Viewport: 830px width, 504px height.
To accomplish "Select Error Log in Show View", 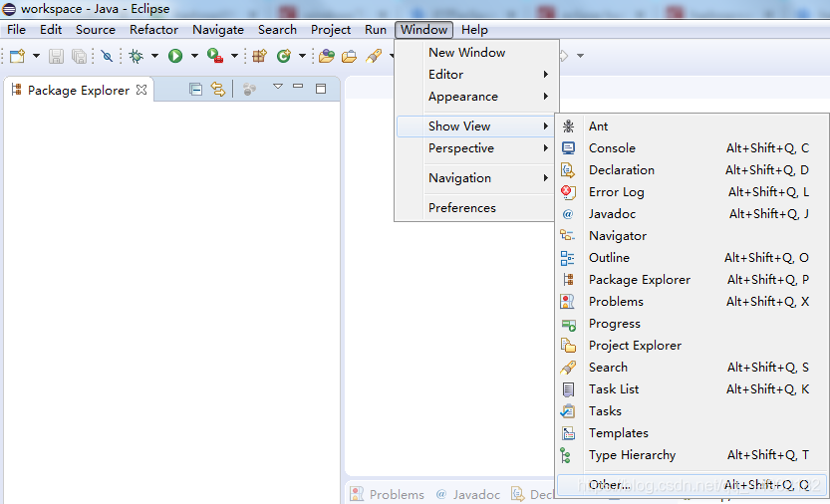I will point(692,192).
